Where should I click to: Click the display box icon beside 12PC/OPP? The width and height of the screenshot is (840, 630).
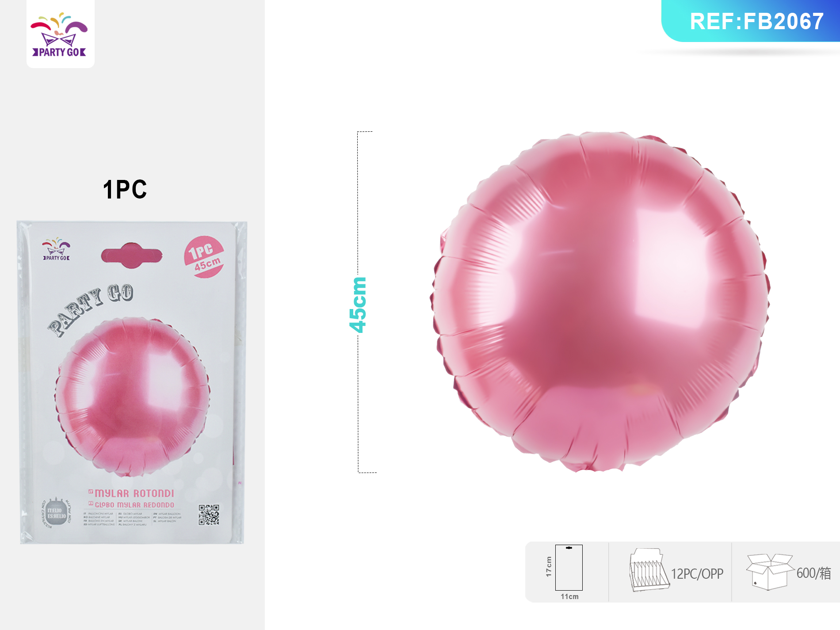649,570
